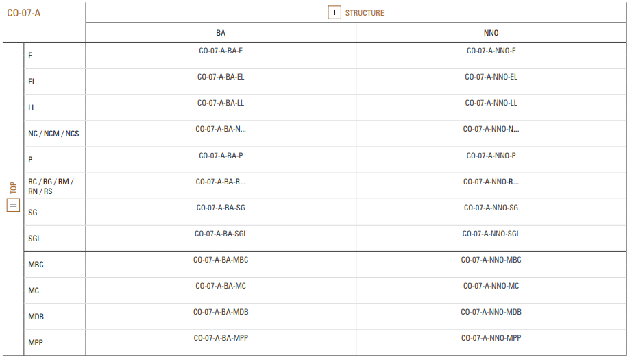Select cell CO-07-A-BA-LL

pos(221,103)
